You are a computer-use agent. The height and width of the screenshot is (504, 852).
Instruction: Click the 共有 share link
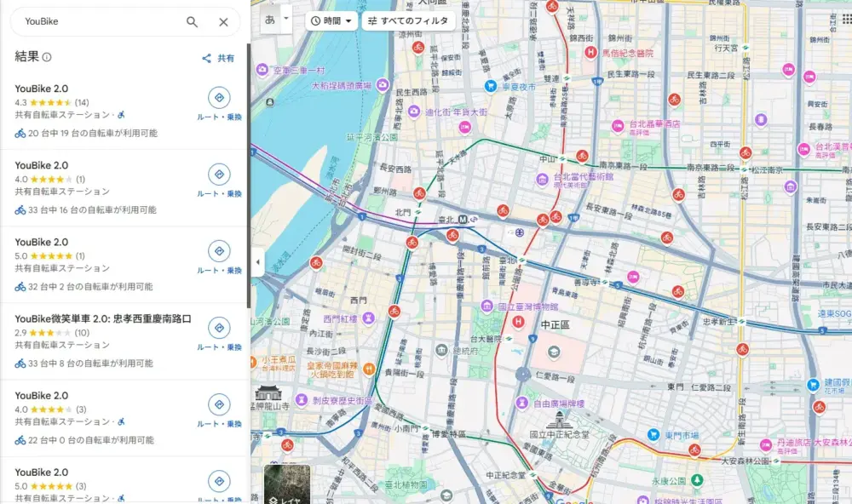pyautogui.click(x=218, y=58)
